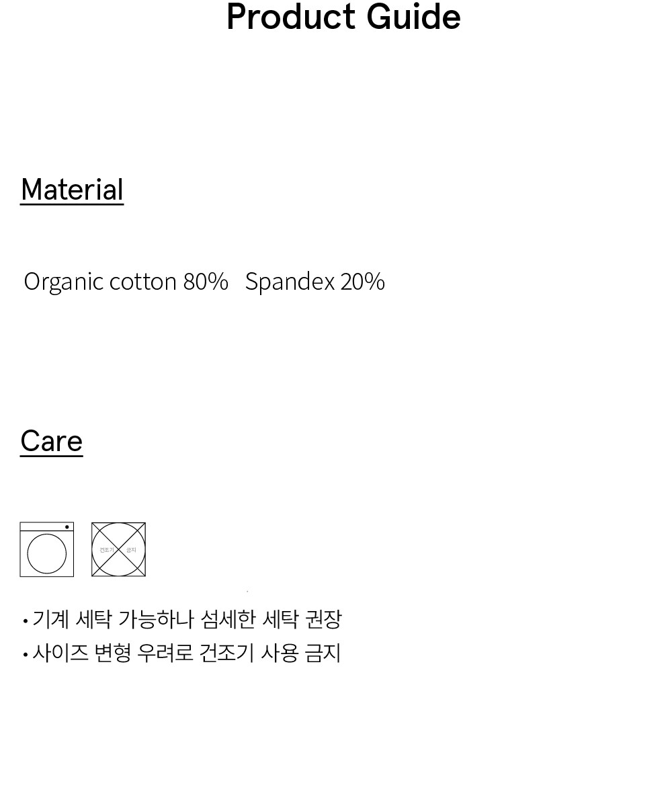Screen dimensions: 672x802
Task: Click the word Product in the title
Action: point(290,17)
